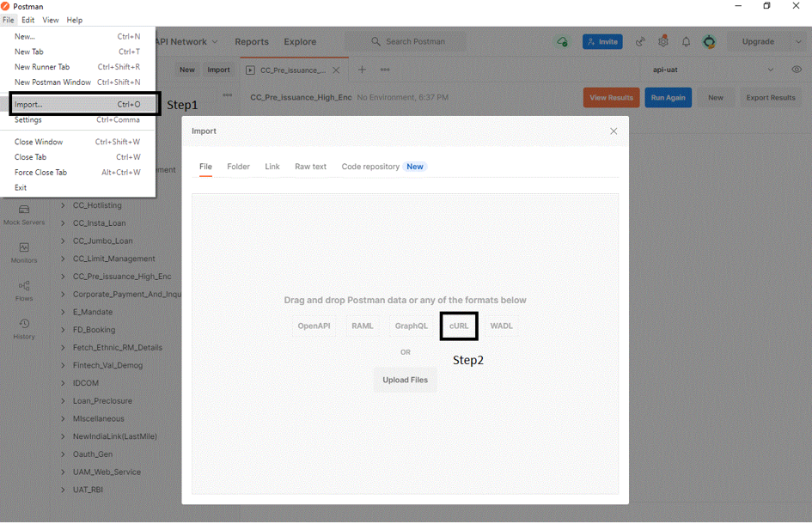The image size is (812, 524).
Task: Expand the FD_Booking collection chevron
Action: (x=64, y=330)
